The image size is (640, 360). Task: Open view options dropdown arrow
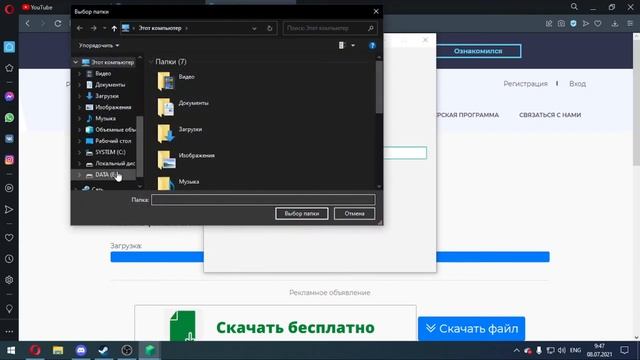[353, 45]
